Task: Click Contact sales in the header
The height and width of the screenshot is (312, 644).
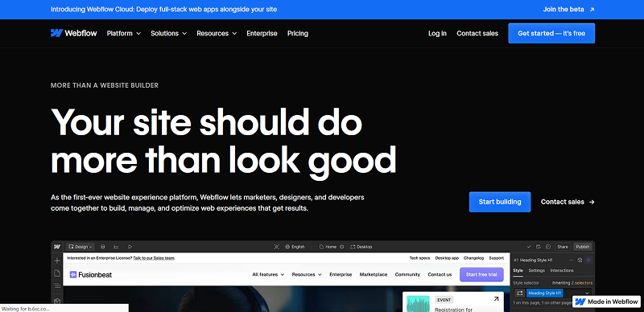Action: (477, 33)
